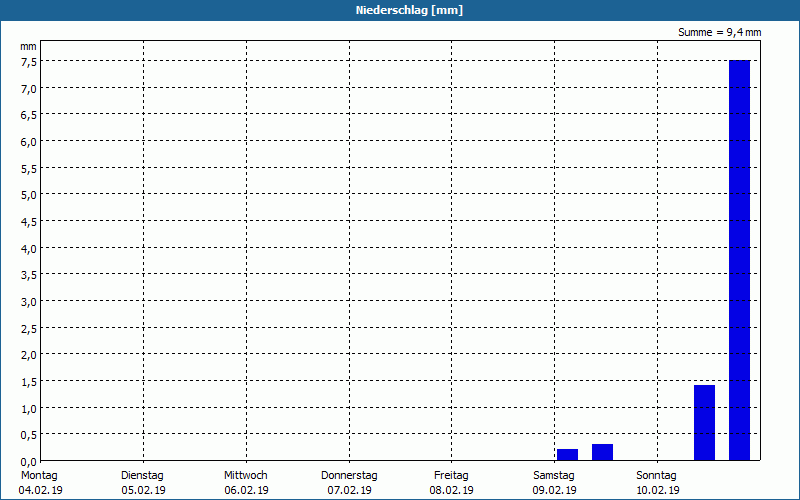The height and width of the screenshot is (500, 800).
Task: Click the 'Montag' axis label
Action: (39, 475)
